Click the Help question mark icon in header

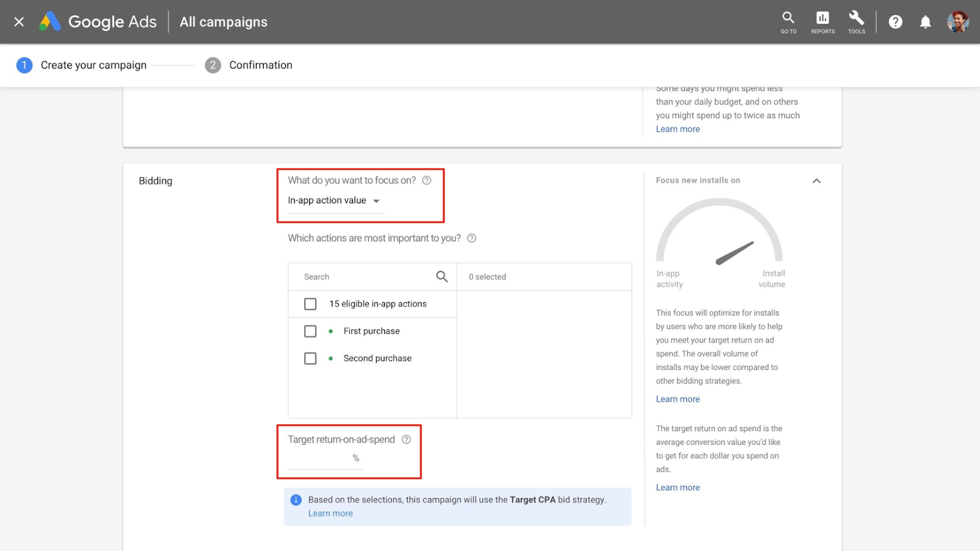[895, 22]
